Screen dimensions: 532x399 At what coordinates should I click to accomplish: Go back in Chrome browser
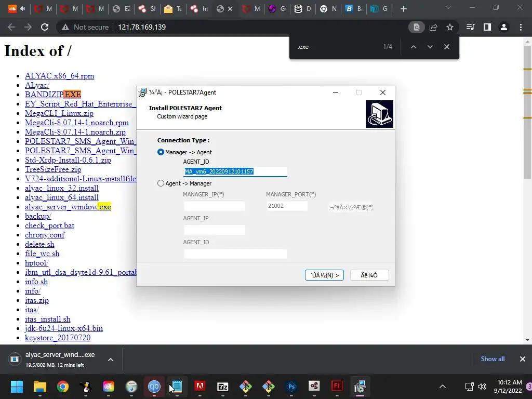tap(11, 27)
